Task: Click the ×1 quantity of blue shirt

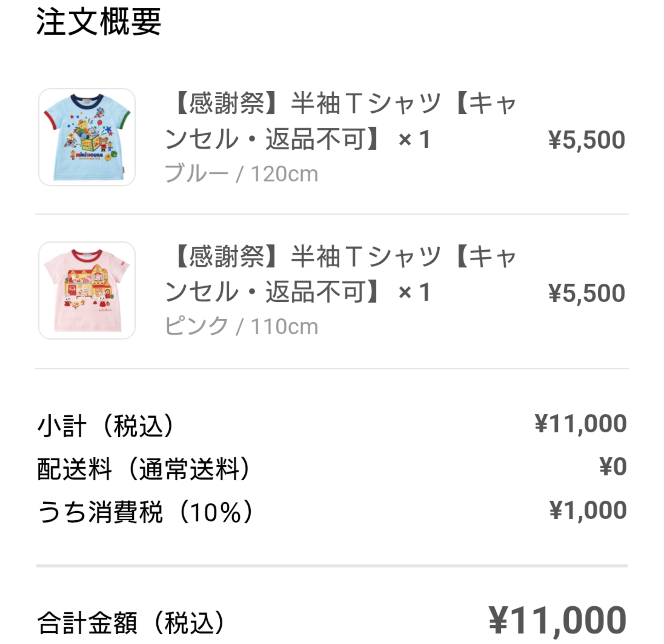Action: click(414, 140)
